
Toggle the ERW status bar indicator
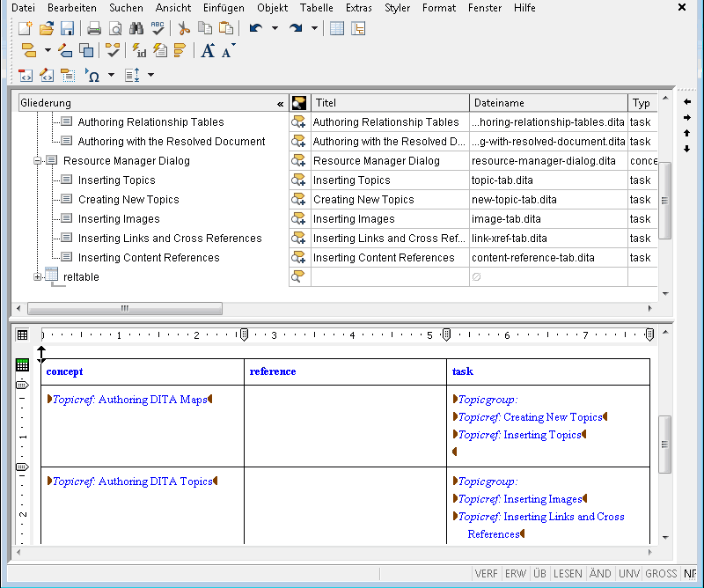click(515, 574)
